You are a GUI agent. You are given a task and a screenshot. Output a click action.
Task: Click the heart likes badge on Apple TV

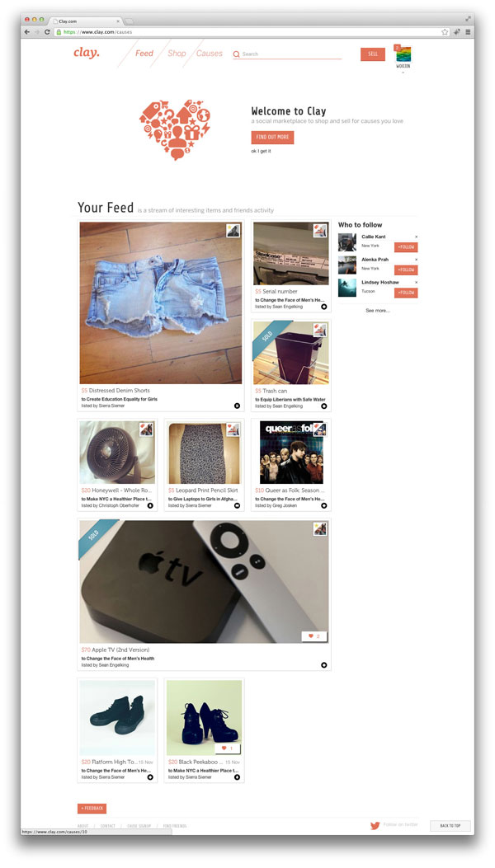314,636
